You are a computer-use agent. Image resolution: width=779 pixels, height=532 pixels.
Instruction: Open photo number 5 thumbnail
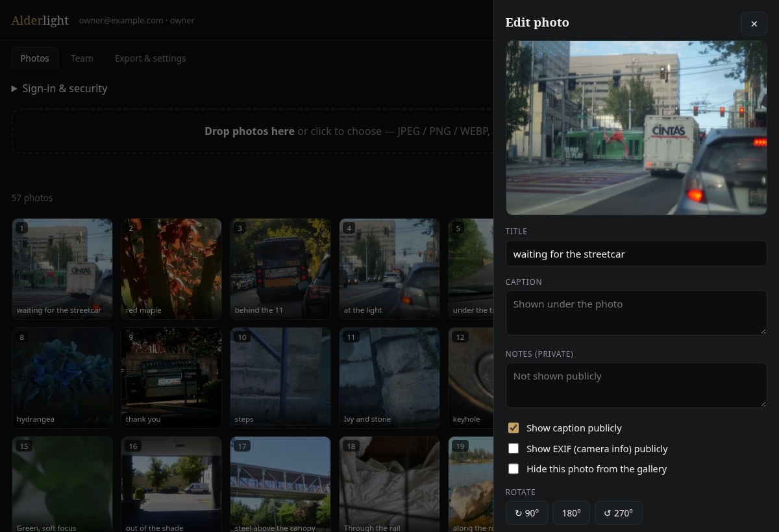pos(471,269)
